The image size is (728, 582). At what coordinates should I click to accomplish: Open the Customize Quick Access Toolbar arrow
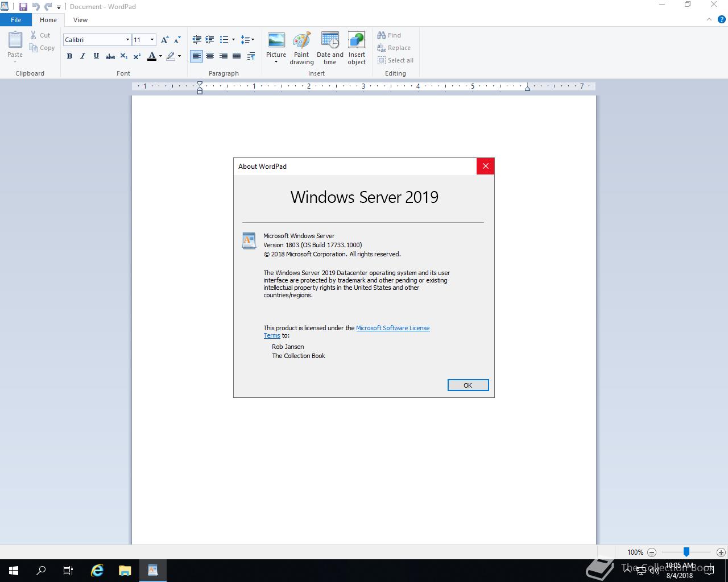[59, 7]
